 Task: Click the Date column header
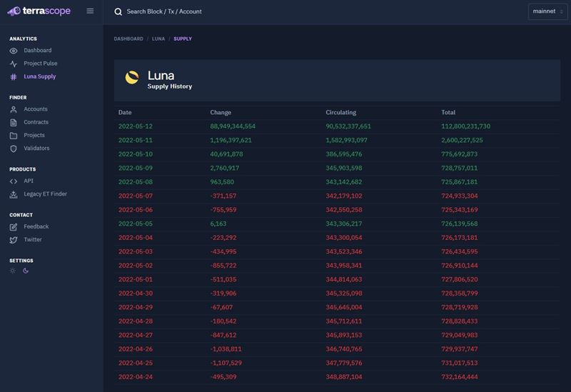pyautogui.click(x=125, y=113)
